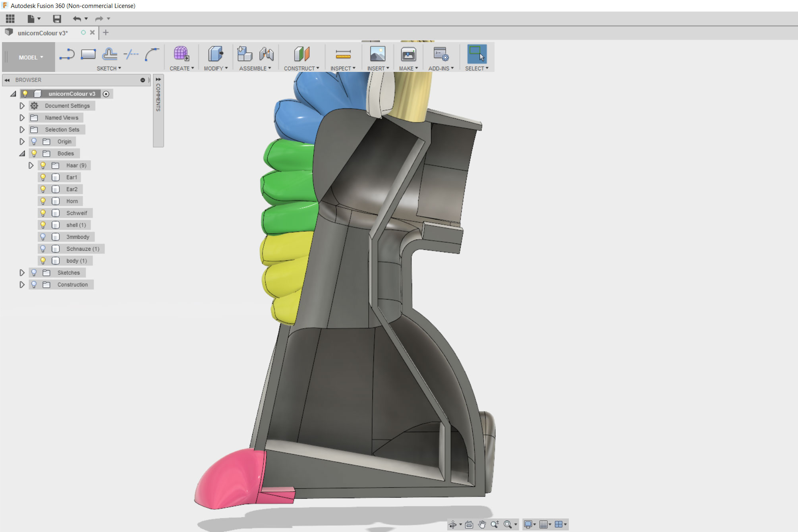Close the unicornColour v3* tab
Image resolution: width=798 pixels, height=532 pixels.
click(x=92, y=33)
